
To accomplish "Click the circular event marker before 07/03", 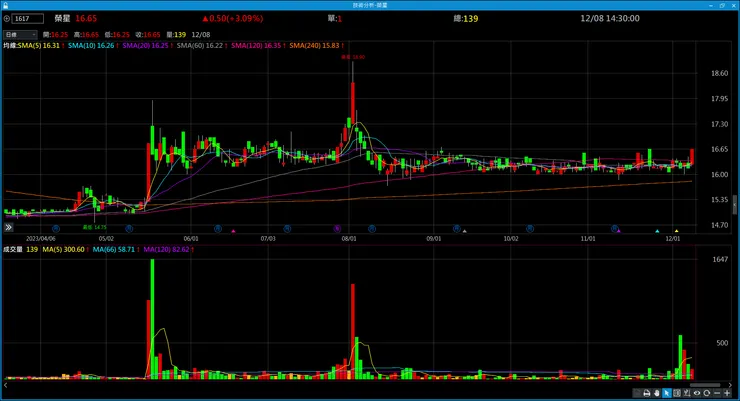I will coord(287,229).
